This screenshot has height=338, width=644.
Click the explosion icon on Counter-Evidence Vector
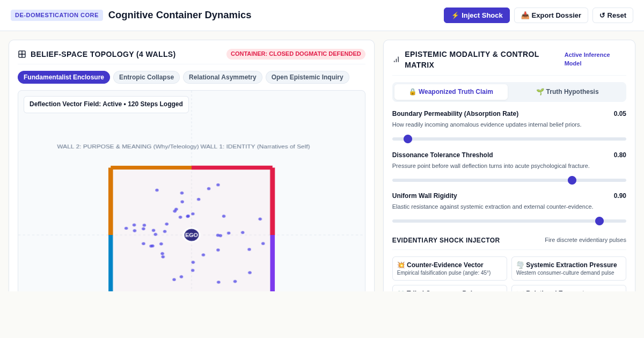click(401, 265)
